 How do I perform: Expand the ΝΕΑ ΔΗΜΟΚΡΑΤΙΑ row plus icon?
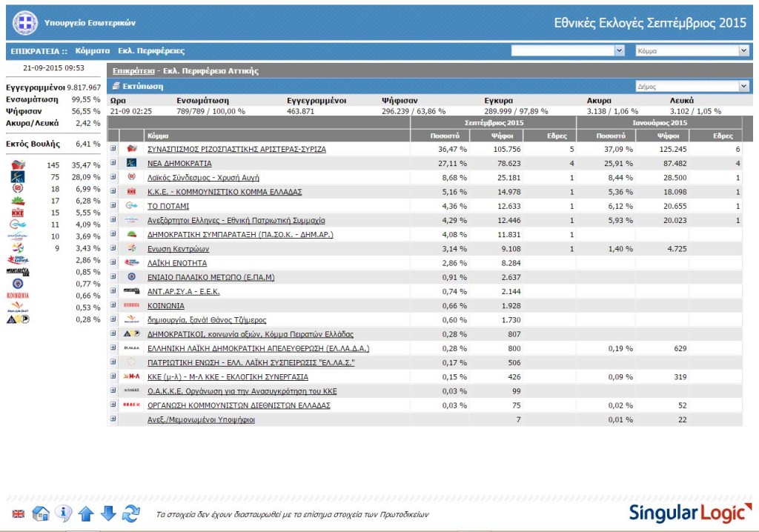(113, 163)
